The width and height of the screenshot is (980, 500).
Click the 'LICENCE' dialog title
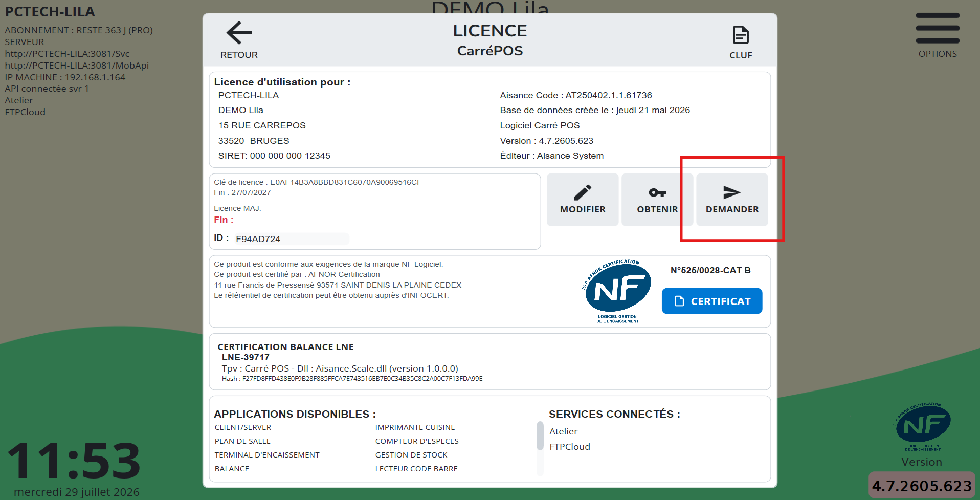[x=490, y=31]
